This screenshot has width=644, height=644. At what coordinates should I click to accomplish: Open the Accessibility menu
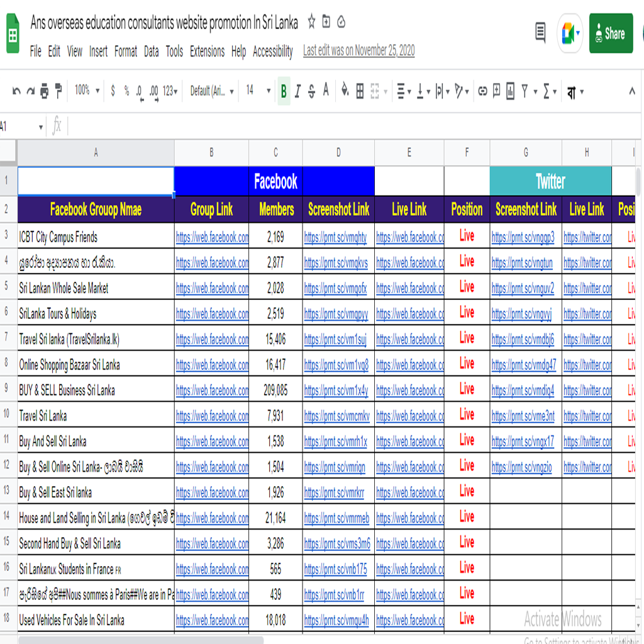[x=273, y=52]
